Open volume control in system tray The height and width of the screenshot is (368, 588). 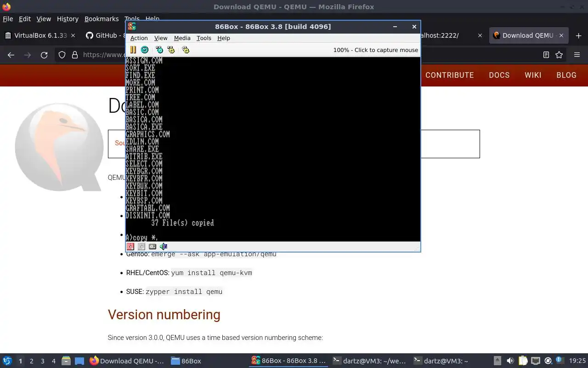pos(510,361)
